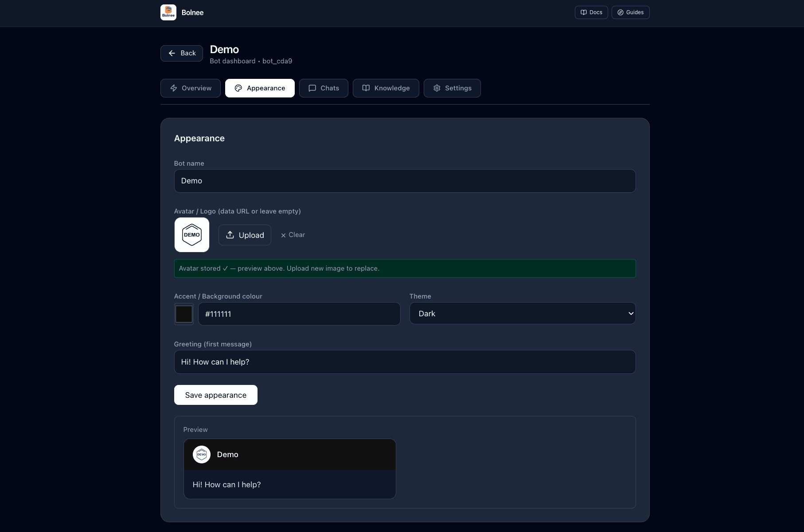The height and width of the screenshot is (532, 804).
Task: Open the Guides link in header
Action: pos(630,12)
